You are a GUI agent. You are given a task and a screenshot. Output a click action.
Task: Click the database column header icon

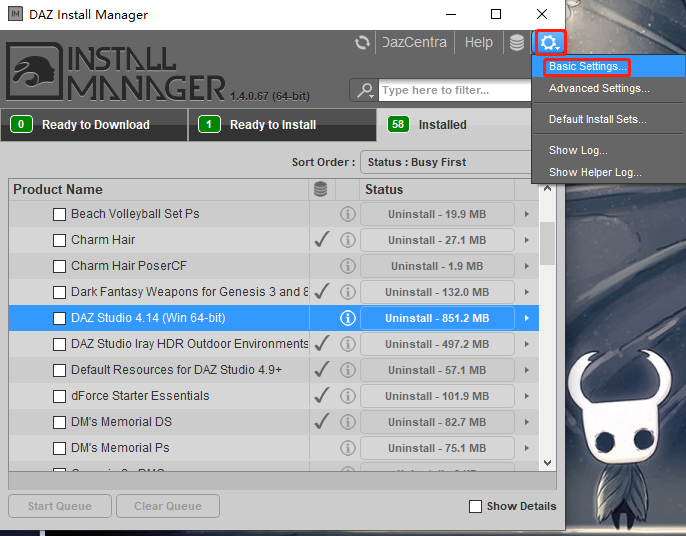[x=320, y=189]
